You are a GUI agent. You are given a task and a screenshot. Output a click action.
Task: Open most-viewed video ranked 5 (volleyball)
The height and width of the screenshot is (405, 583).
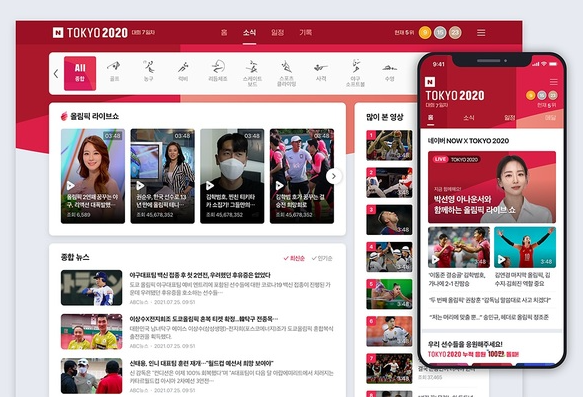(x=389, y=294)
